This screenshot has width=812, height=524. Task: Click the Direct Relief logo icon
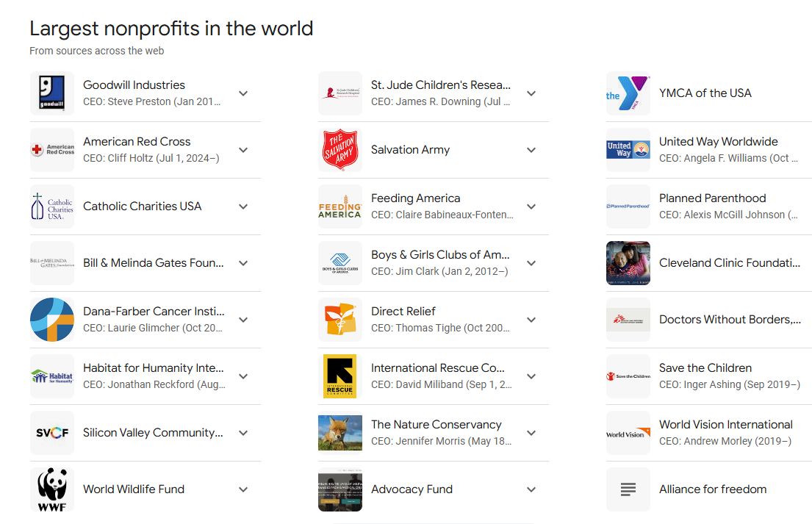(x=340, y=320)
